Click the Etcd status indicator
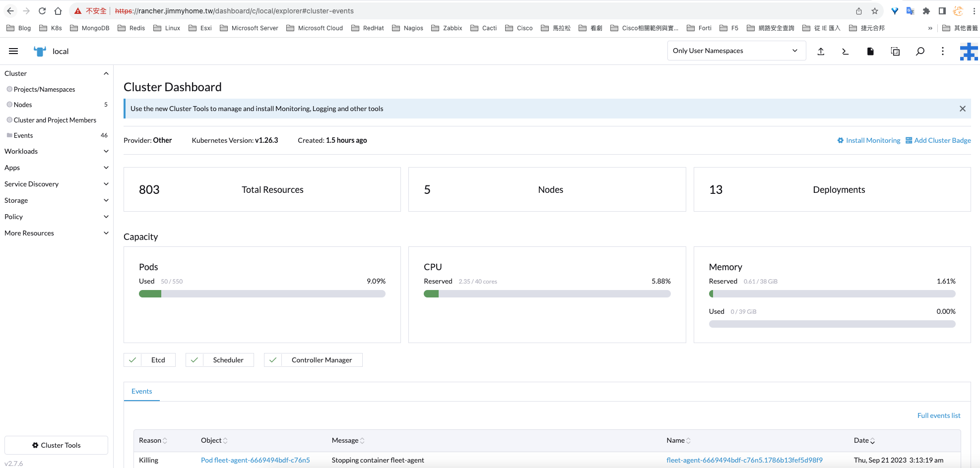The height and width of the screenshot is (468, 980). coord(149,360)
